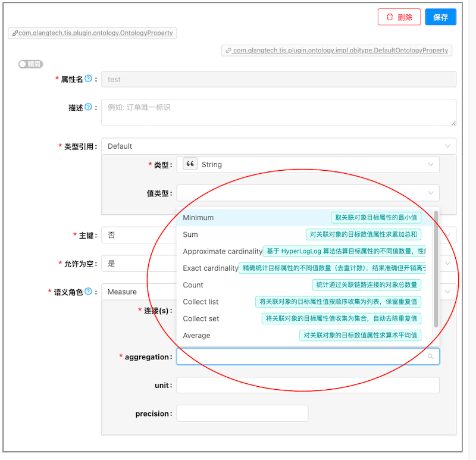
Task: Select Count aggregation option
Action: [x=304, y=285]
